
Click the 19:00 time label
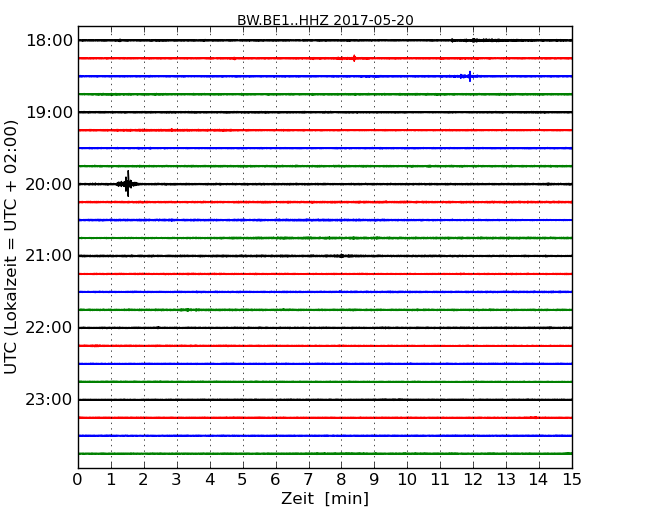click(x=49, y=112)
